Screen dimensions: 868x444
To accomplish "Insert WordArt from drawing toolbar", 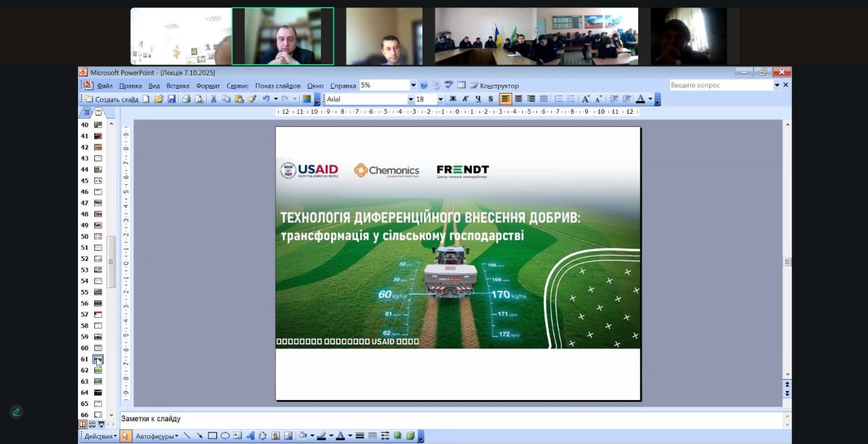I will tap(250, 436).
